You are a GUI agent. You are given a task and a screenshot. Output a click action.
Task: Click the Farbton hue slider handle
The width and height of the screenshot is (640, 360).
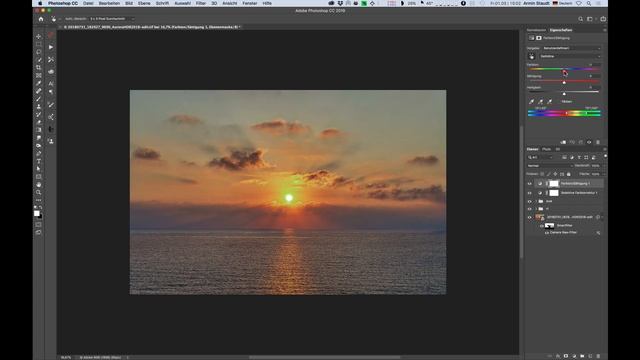564,71
